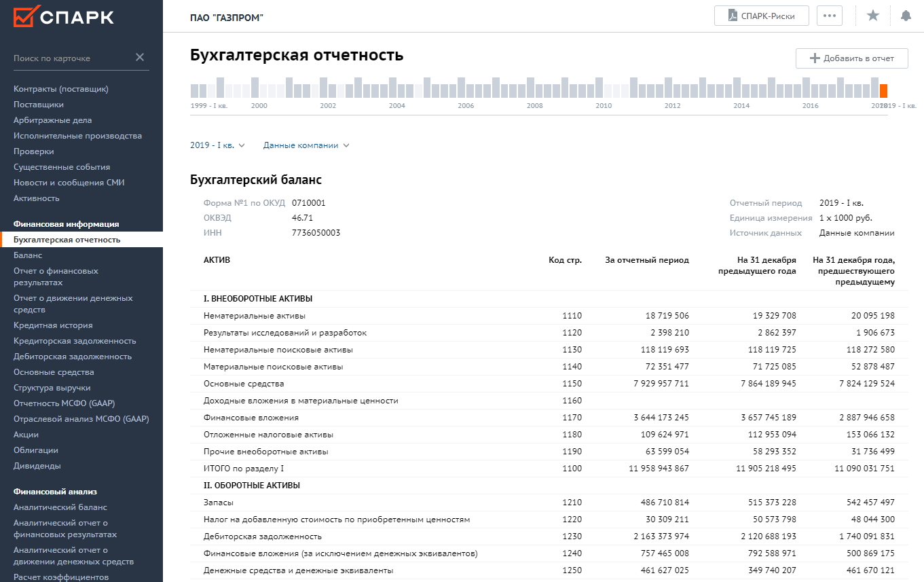Clear the card search with X icon

click(140, 58)
